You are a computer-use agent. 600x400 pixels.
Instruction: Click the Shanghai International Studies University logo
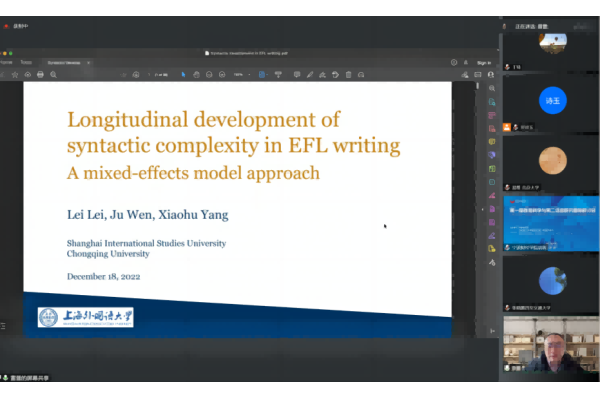coord(85,317)
